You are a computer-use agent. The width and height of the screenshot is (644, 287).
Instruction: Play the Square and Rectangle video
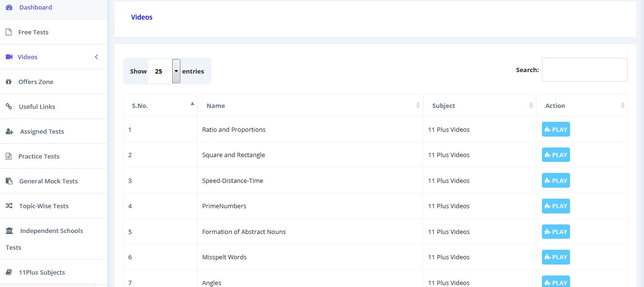pyautogui.click(x=556, y=155)
